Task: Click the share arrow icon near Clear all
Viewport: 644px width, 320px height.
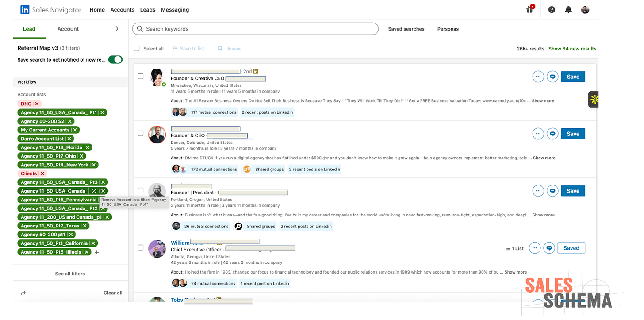Action: (x=23, y=293)
